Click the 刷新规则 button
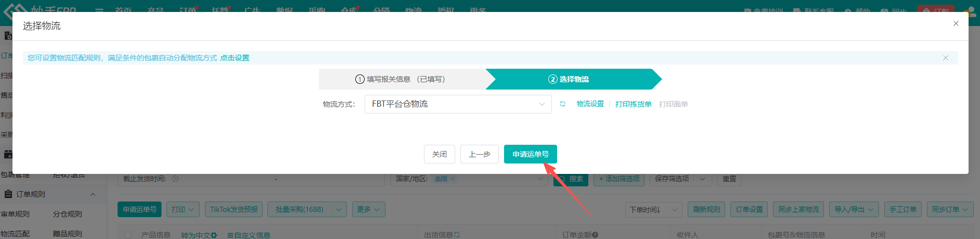Viewport: 980px width, 239px height. tap(706, 209)
